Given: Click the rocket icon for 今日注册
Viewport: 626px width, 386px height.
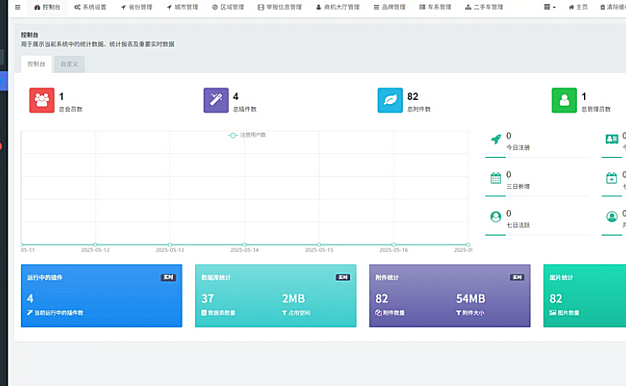Looking at the screenshot, I should (495, 139).
